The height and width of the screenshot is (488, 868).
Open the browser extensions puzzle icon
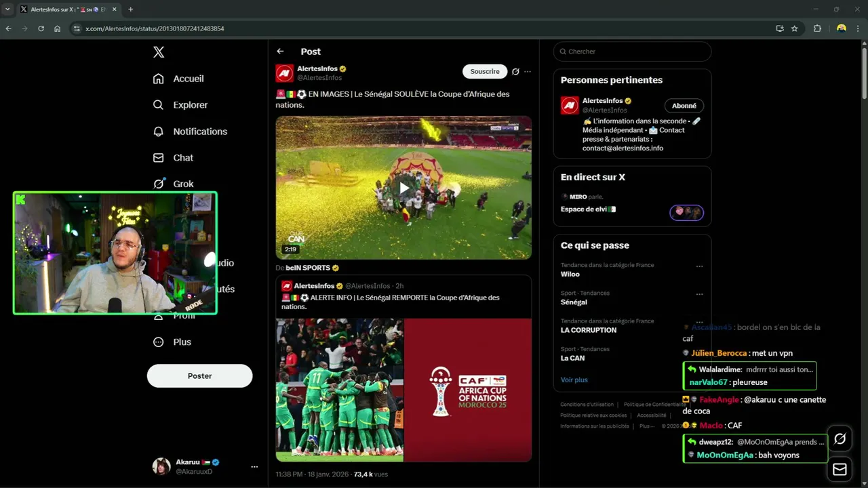(817, 28)
